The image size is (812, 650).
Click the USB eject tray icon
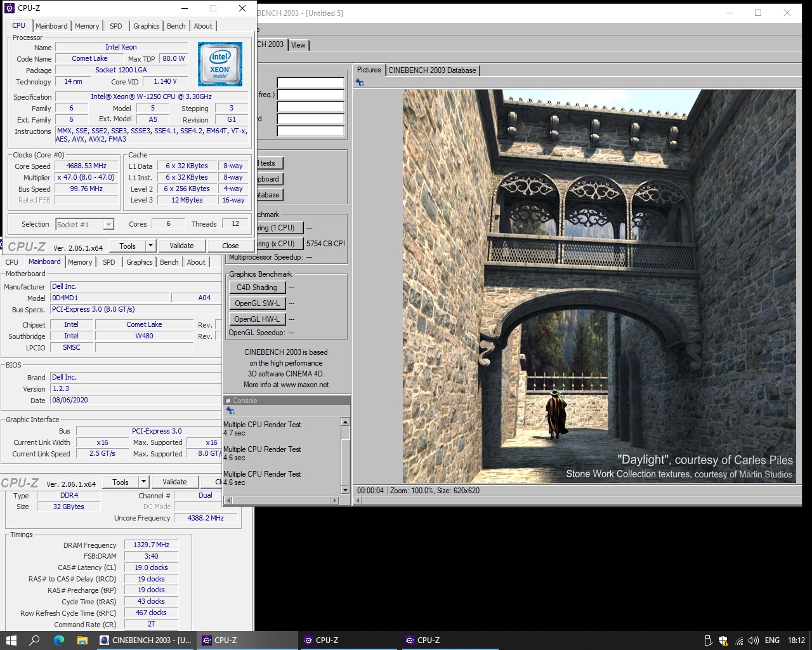709,640
